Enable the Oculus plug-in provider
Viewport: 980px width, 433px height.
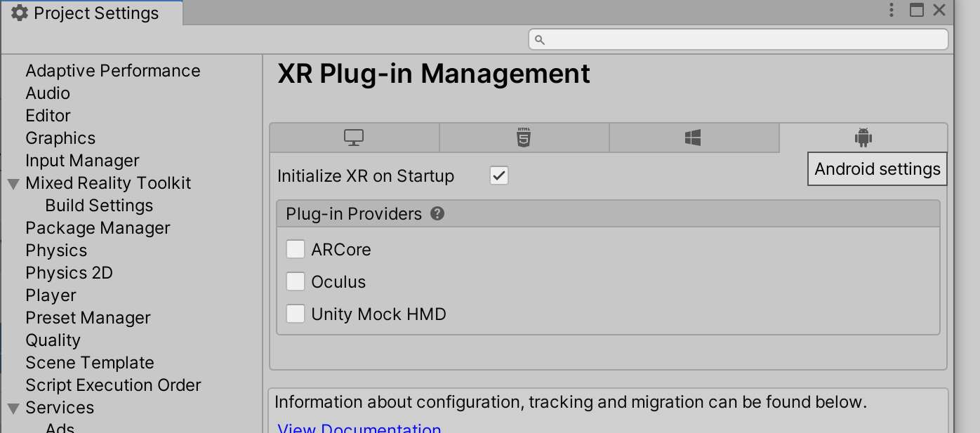coord(296,281)
